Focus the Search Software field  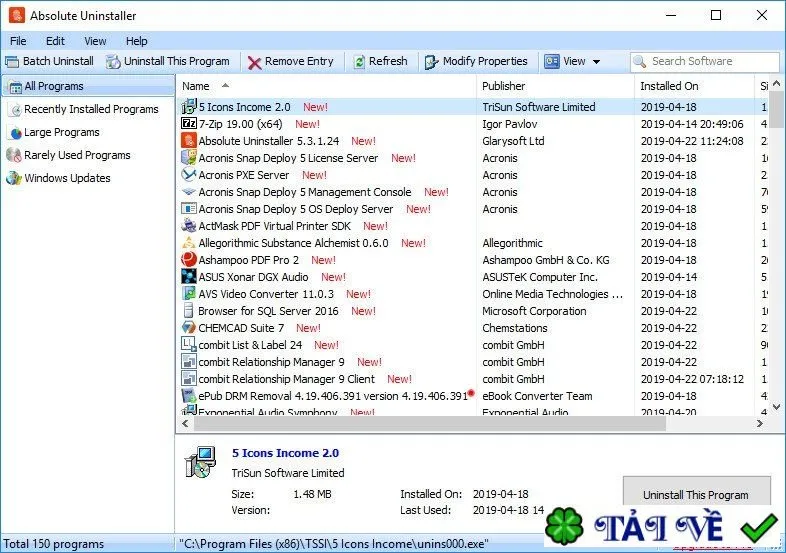704,62
